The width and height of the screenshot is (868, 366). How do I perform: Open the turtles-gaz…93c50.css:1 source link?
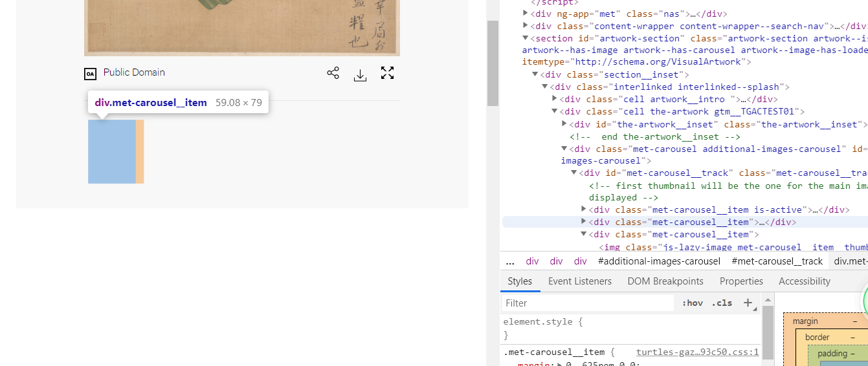[x=697, y=352]
